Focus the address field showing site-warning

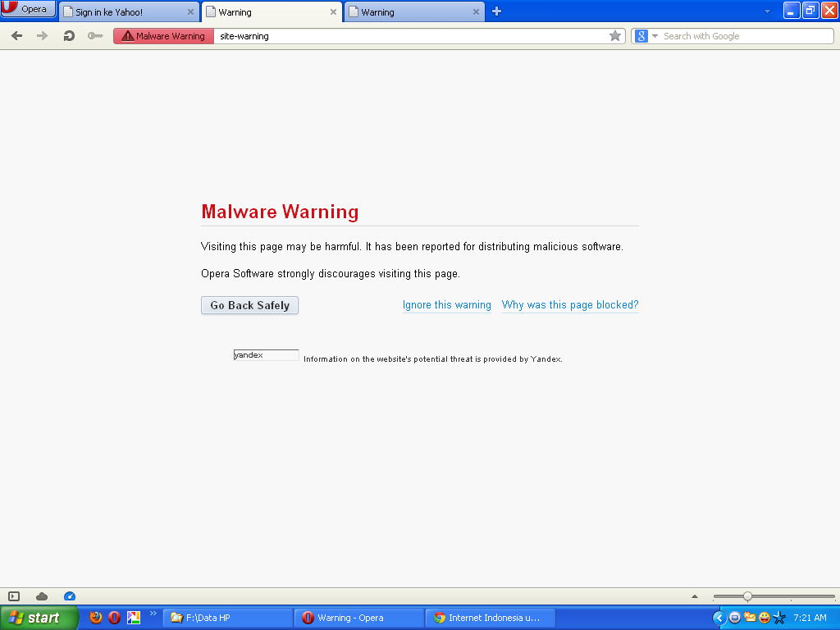412,36
